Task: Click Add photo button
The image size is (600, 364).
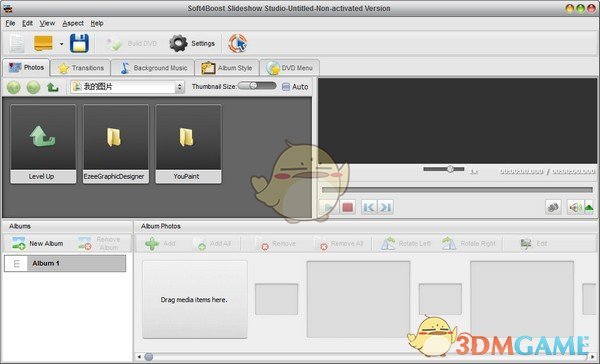Action: coord(160,243)
